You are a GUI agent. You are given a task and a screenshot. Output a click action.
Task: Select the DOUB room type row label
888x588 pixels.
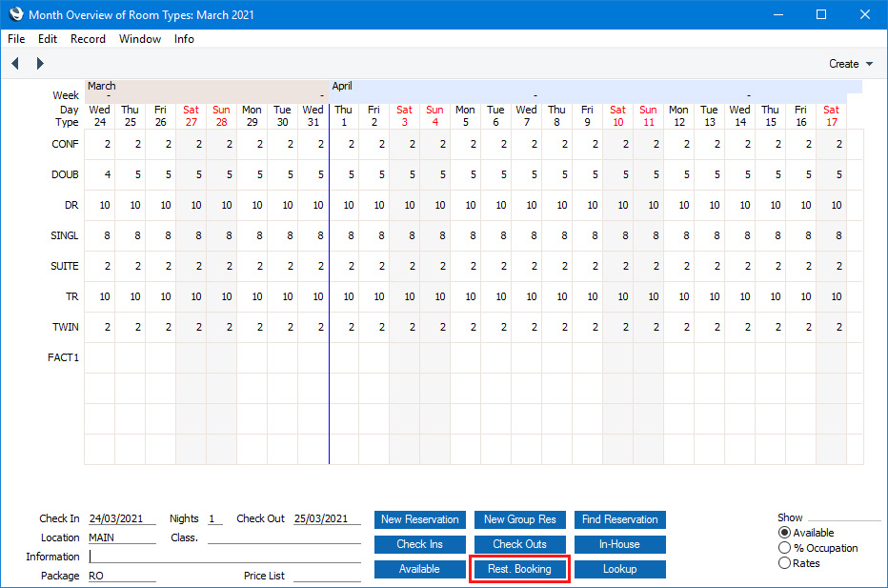pos(65,174)
